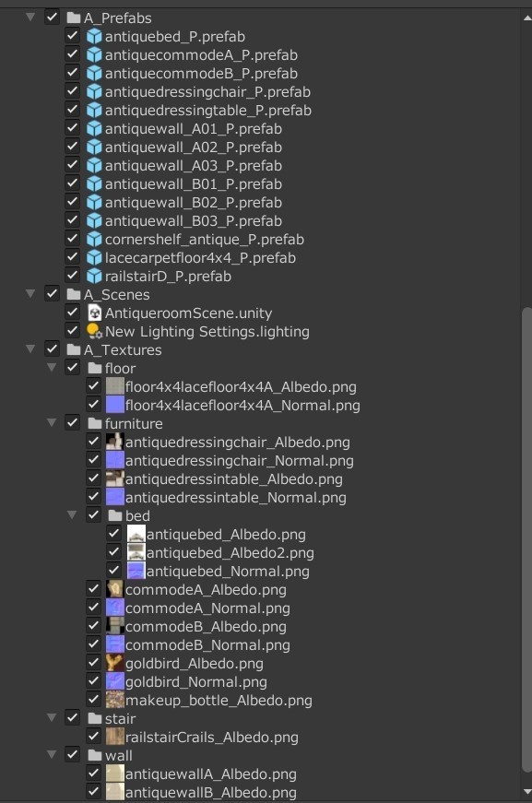The width and height of the screenshot is (532, 803).
Task: Collapse the A_Textures folder
Action: [x=30, y=348]
